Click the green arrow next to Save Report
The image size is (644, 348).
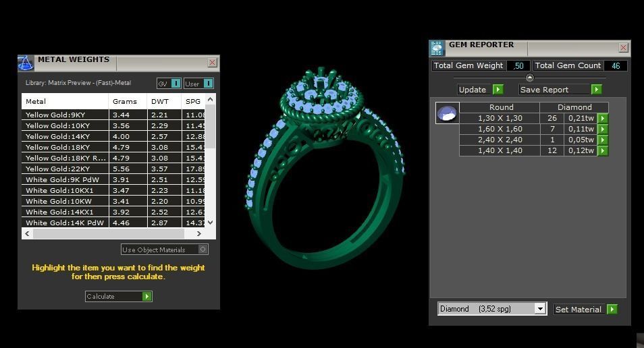point(596,90)
